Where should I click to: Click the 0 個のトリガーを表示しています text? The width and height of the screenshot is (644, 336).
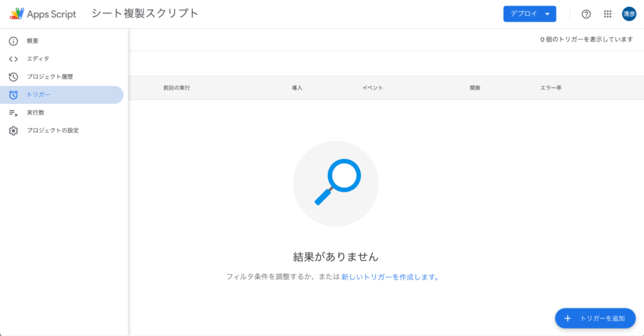[587, 40]
